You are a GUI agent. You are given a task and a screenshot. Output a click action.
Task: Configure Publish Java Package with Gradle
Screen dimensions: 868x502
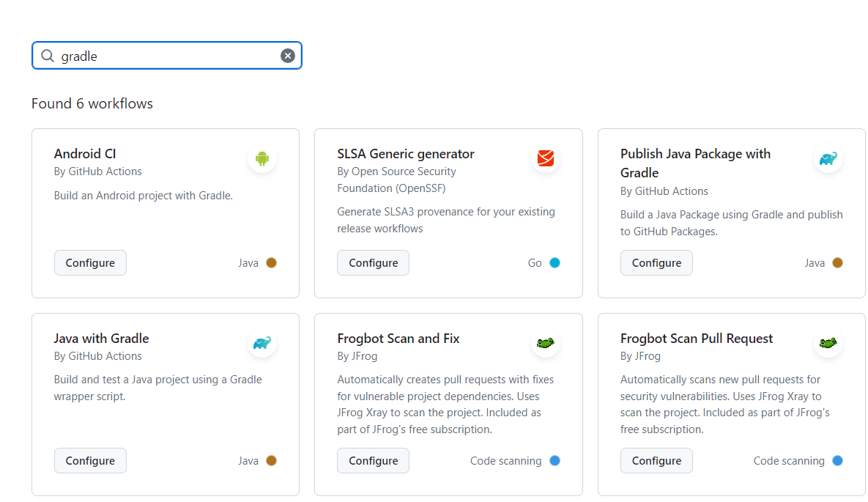[656, 263]
